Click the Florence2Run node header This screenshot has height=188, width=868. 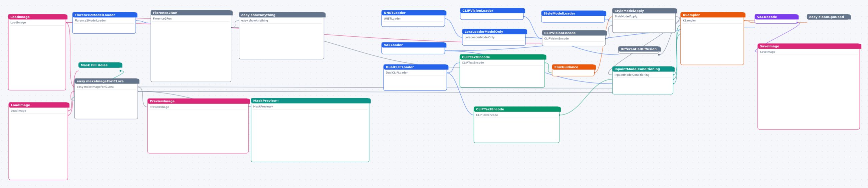point(191,13)
